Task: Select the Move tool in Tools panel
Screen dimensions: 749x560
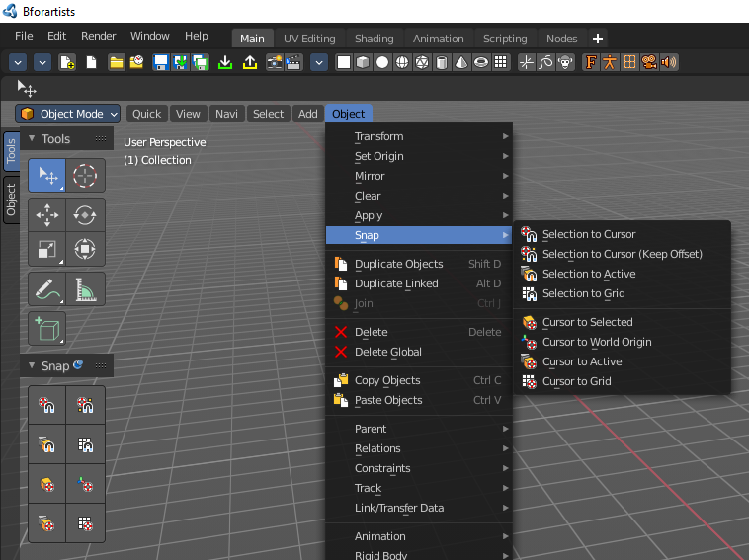Action: 46,215
